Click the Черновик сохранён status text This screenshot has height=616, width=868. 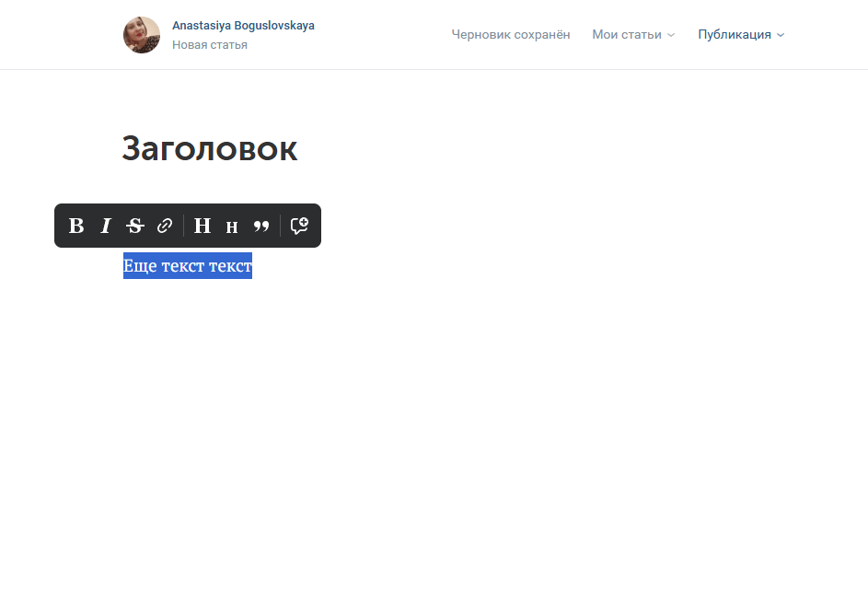(510, 34)
